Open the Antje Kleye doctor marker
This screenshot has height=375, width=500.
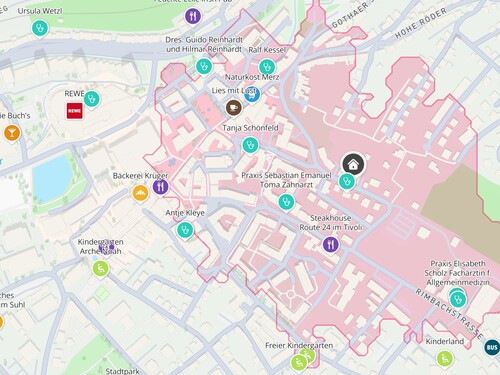click(185, 230)
